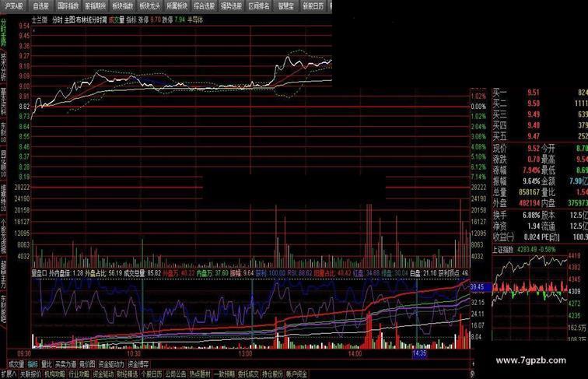Viewport: 588px width, 379px height.
Task: Click the 14:35 time marker
Action: point(419,353)
